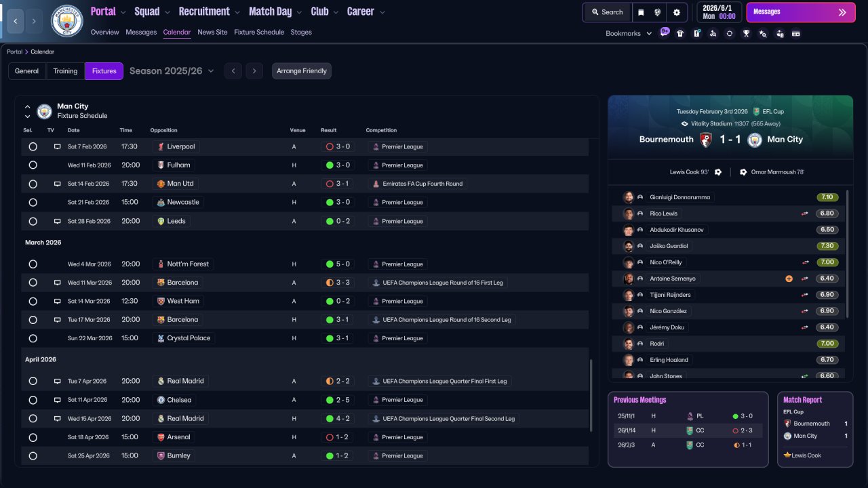Click the TV icon on the Leeds row

point(58,221)
